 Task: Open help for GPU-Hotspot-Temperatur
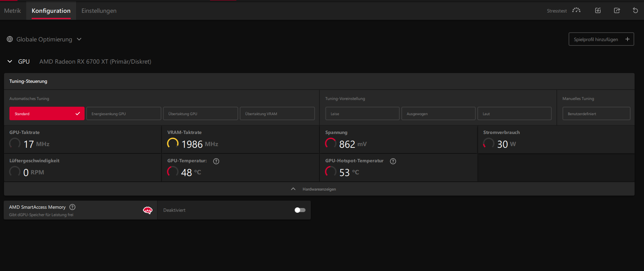(x=393, y=161)
